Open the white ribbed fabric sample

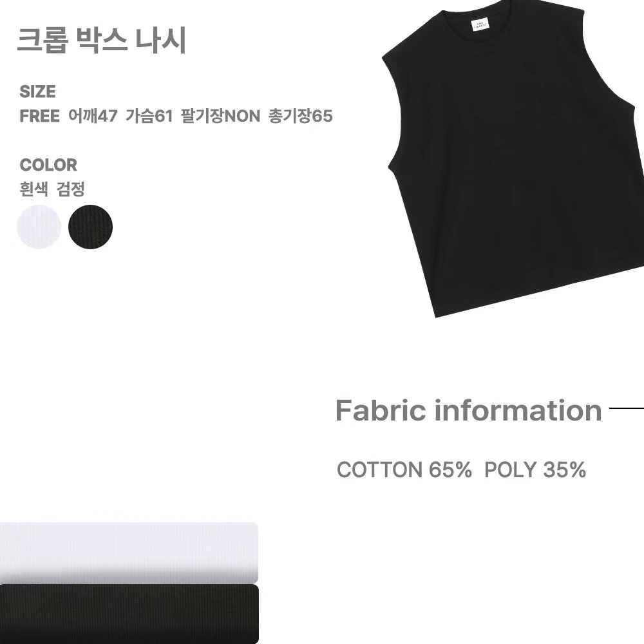[x=129, y=553]
